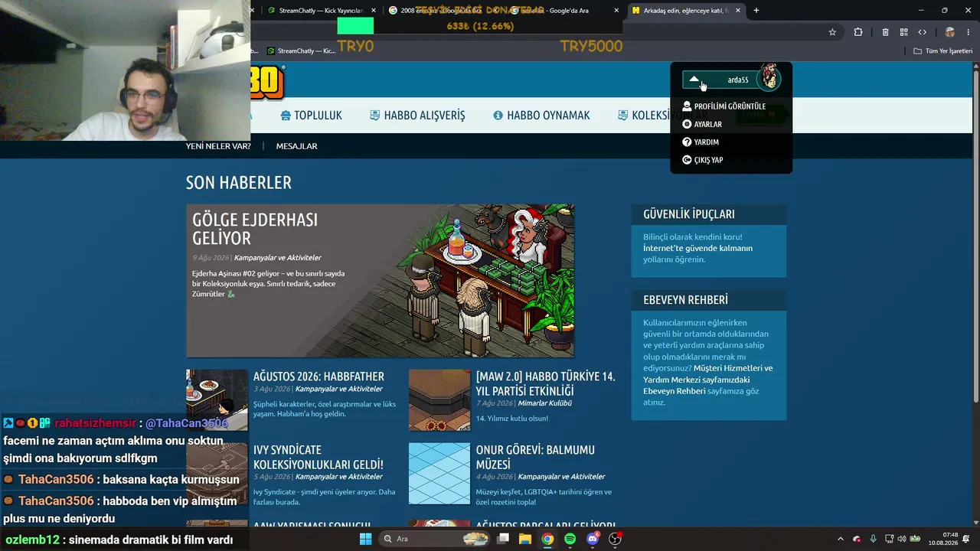This screenshot has height=551, width=980.
Task: Click the Koleksiyonlar tab icon
Action: pyautogui.click(x=623, y=116)
